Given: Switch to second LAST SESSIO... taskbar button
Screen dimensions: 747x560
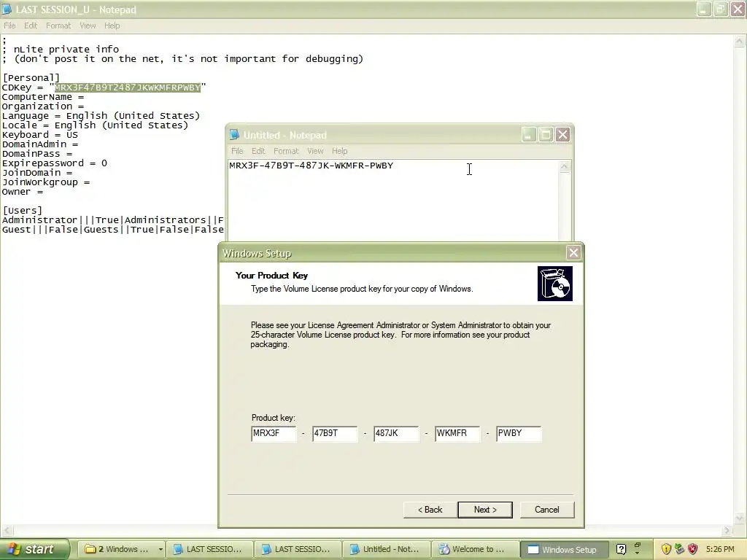Looking at the screenshot, I should (x=298, y=549).
